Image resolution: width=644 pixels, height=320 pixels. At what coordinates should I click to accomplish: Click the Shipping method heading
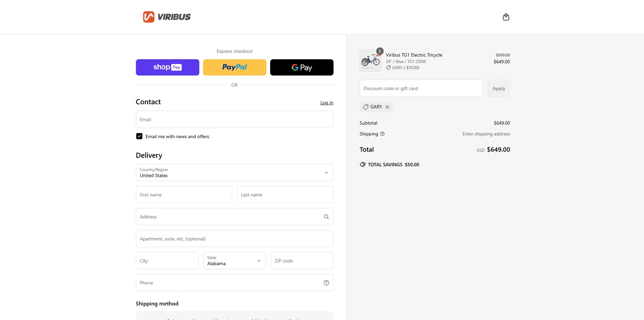tap(157, 304)
